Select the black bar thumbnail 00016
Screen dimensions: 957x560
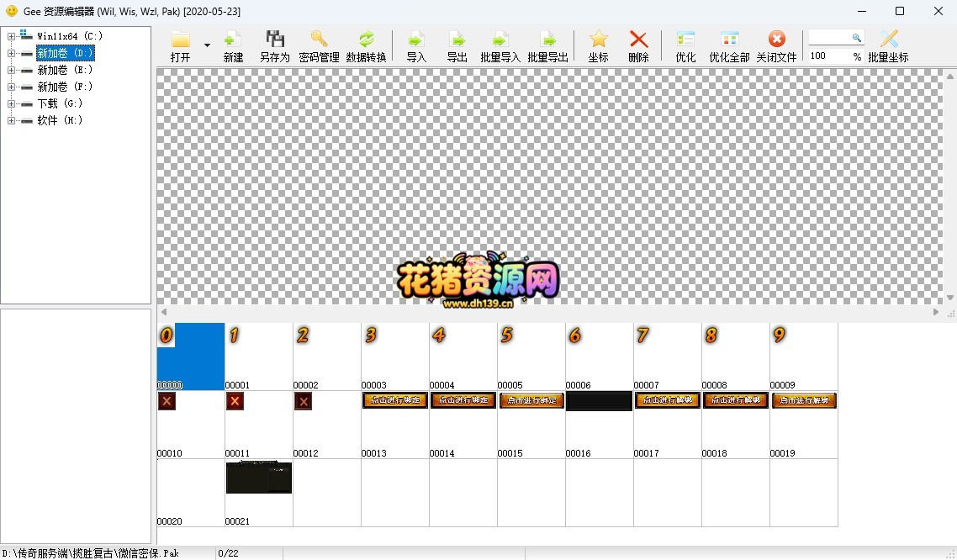pyautogui.click(x=600, y=425)
